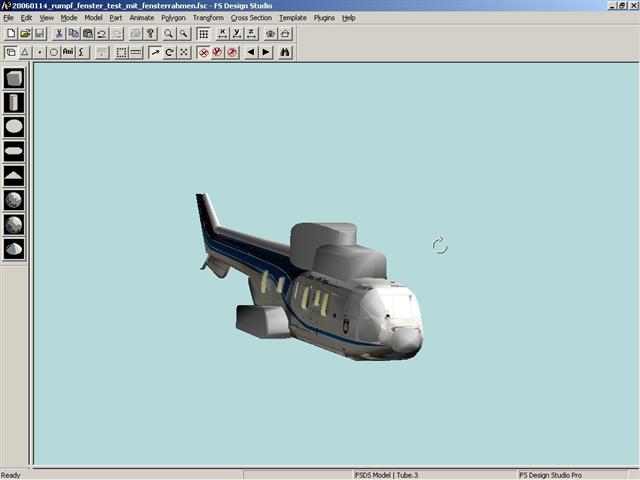Click the zoom in magnifier icon
Viewport: 640px width, 480px height.
(x=169, y=34)
